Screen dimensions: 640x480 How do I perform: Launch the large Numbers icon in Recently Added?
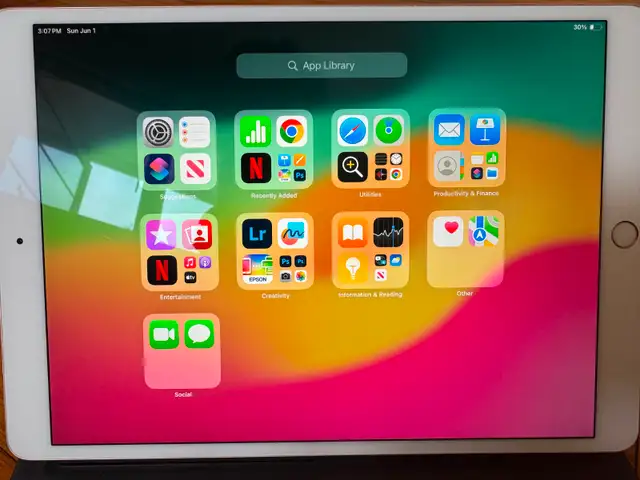pos(256,131)
